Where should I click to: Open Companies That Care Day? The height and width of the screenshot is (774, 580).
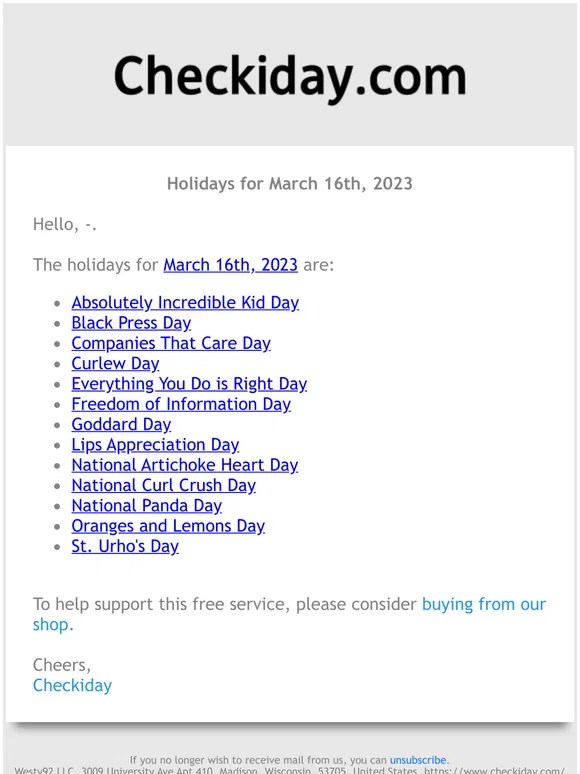point(171,343)
